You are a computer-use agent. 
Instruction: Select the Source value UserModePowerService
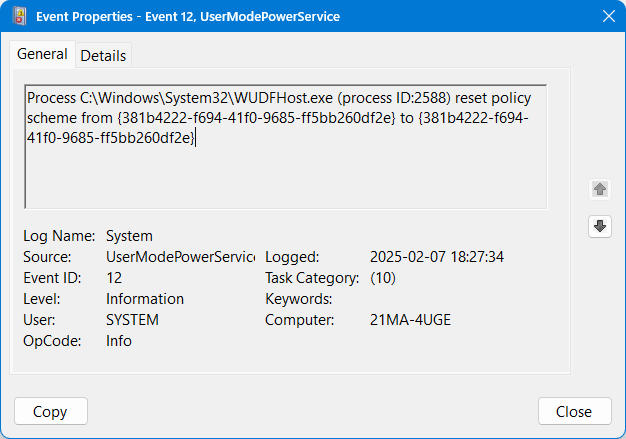pos(180,257)
